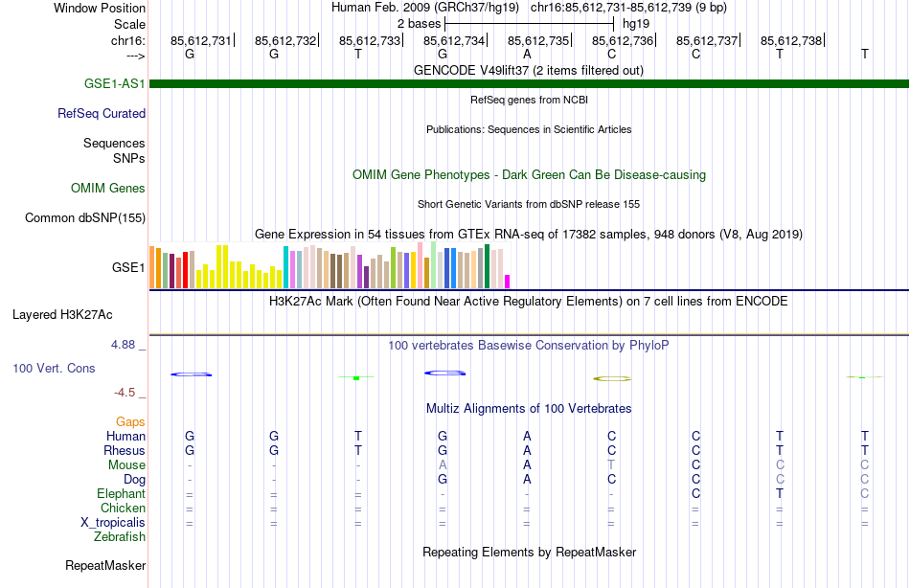Click the Layered H3K27Ac track label

pos(62,315)
